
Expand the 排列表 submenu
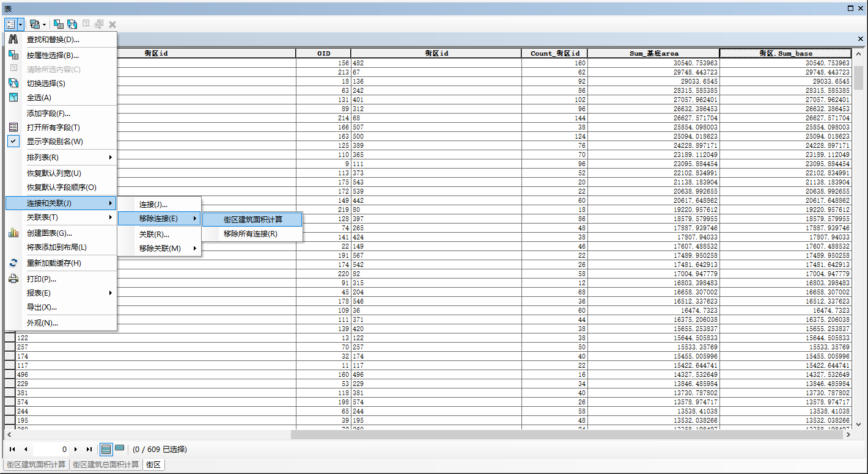tap(61, 158)
